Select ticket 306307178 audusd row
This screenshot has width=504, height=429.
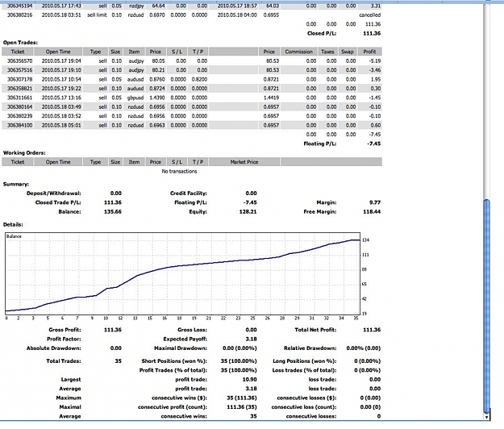(192, 79)
